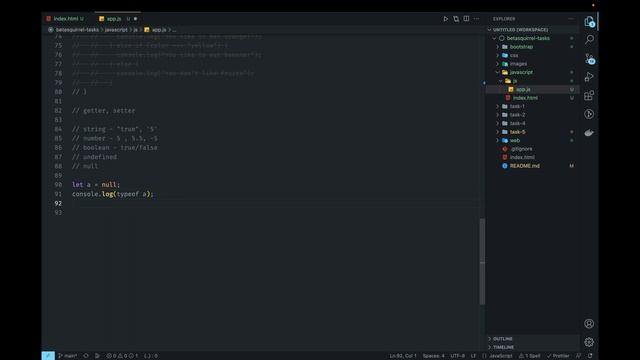
Task: Expand the Timeline section
Action: pos(533,347)
